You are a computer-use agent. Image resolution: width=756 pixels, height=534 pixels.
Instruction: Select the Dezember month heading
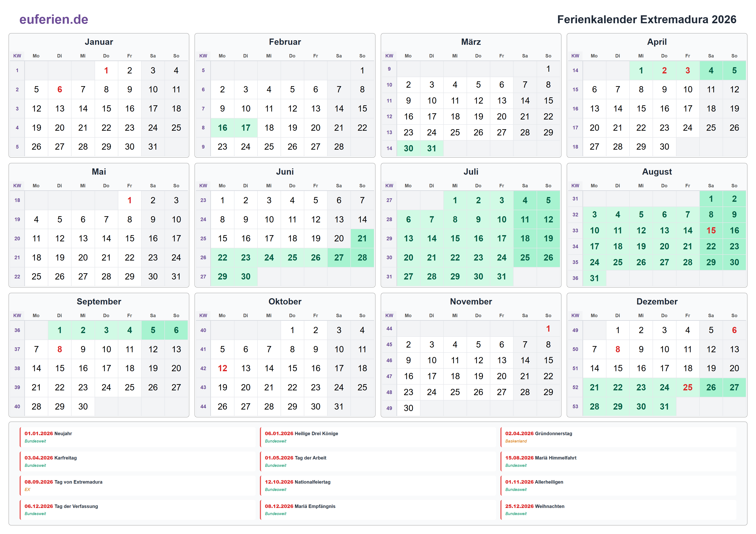tap(657, 301)
